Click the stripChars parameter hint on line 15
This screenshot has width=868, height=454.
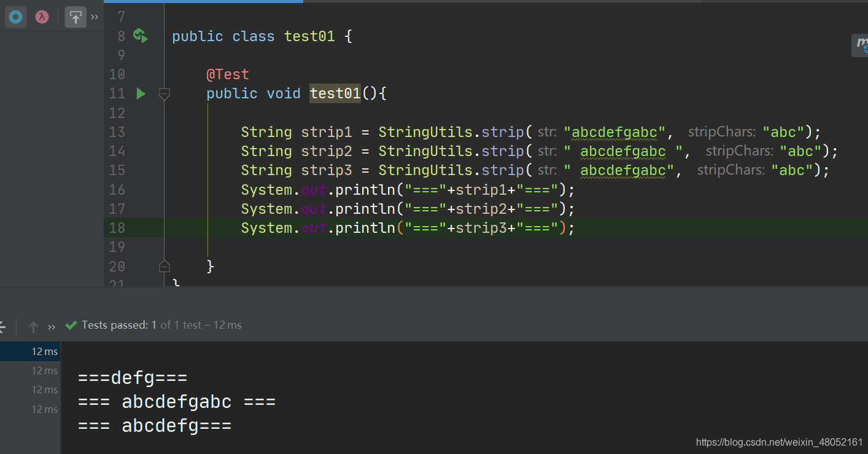click(x=730, y=170)
